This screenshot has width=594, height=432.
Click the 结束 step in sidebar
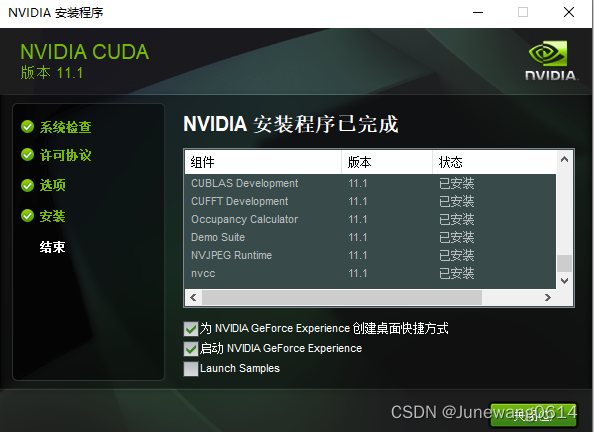coord(53,247)
